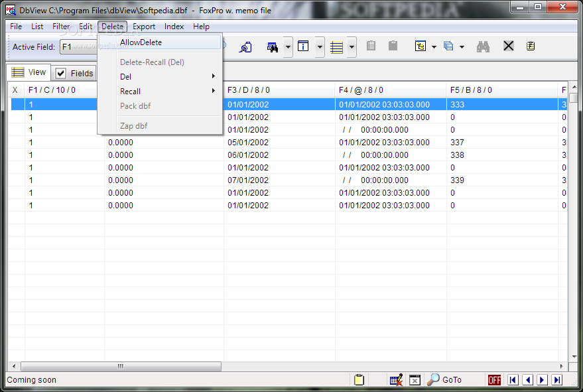Click the yellow lined grid view icon
This screenshot has height=392, width=583.
(336, 47)
